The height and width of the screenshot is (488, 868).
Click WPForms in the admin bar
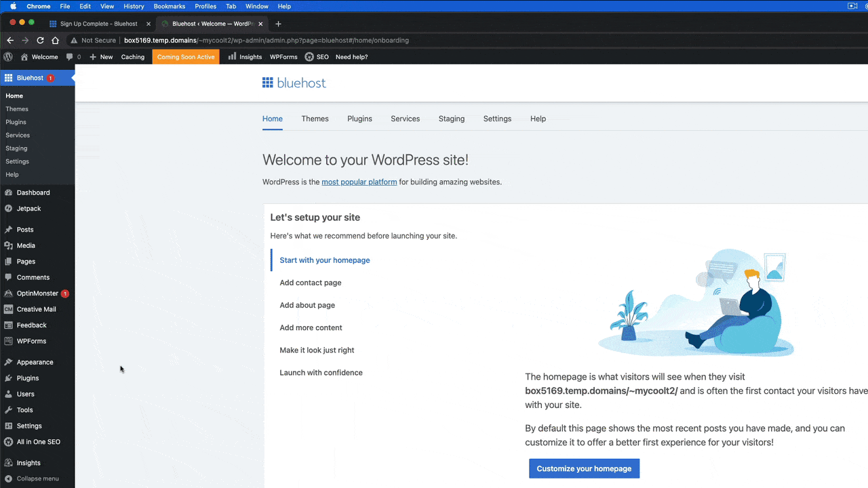click(283, 57)
